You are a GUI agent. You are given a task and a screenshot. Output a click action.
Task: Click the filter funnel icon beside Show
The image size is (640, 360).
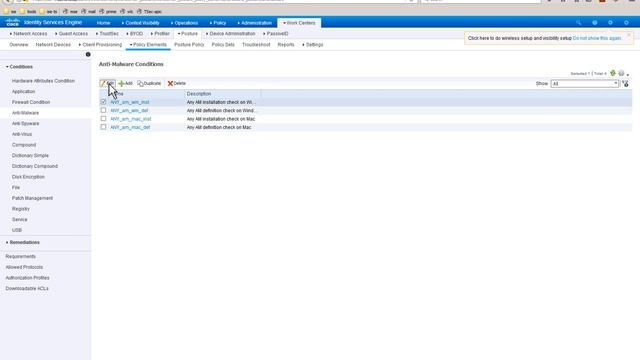(625, 83)
